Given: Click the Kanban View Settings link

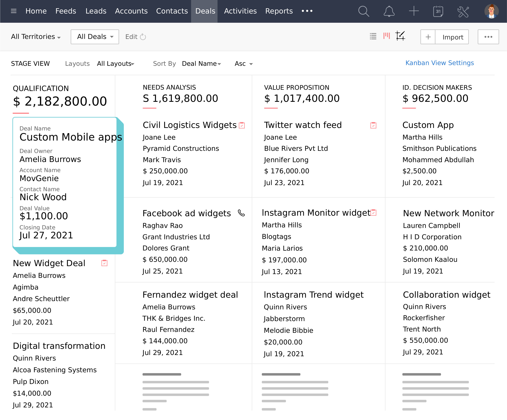Looking at the screenshot, I should click(x=439, y=64).
